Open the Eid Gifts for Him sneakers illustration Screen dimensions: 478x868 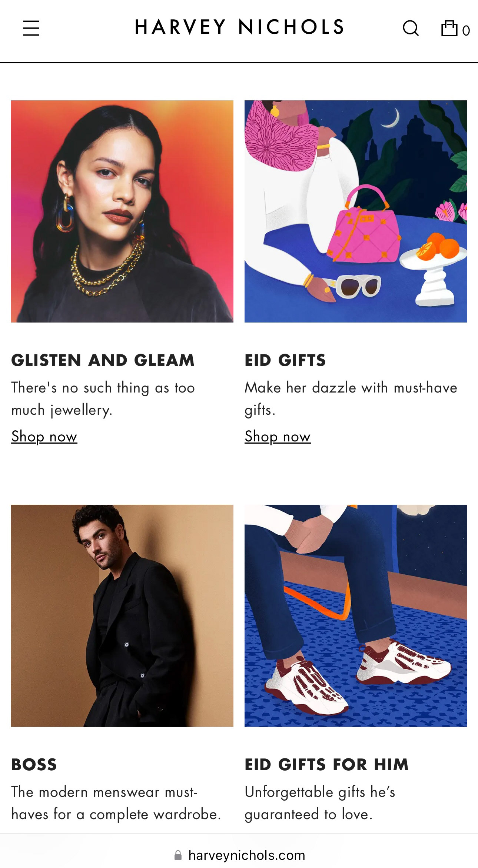click(356, 616)
